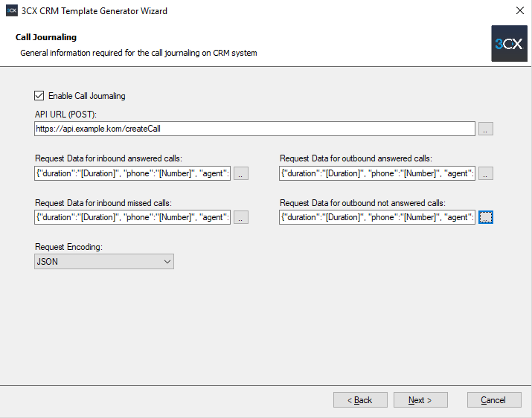Viewport: 532px width, 418px height.
Task: Open editor for outbound answered calls data
Action: tap(486, 173)
